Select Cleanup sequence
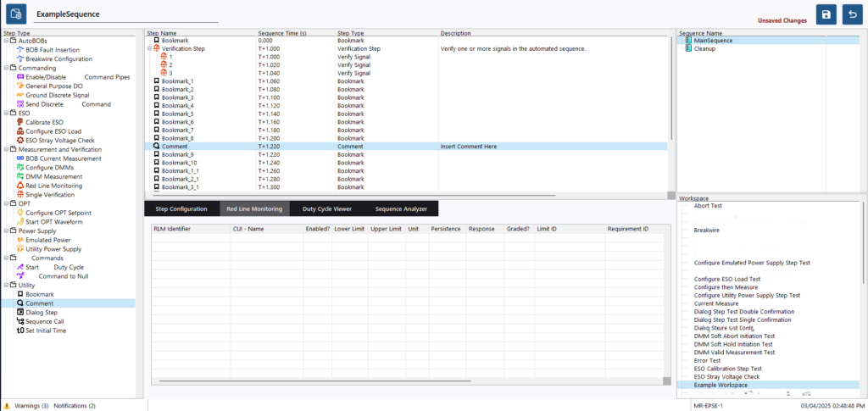This screenshot has height=411, width=868. (704, 48)
